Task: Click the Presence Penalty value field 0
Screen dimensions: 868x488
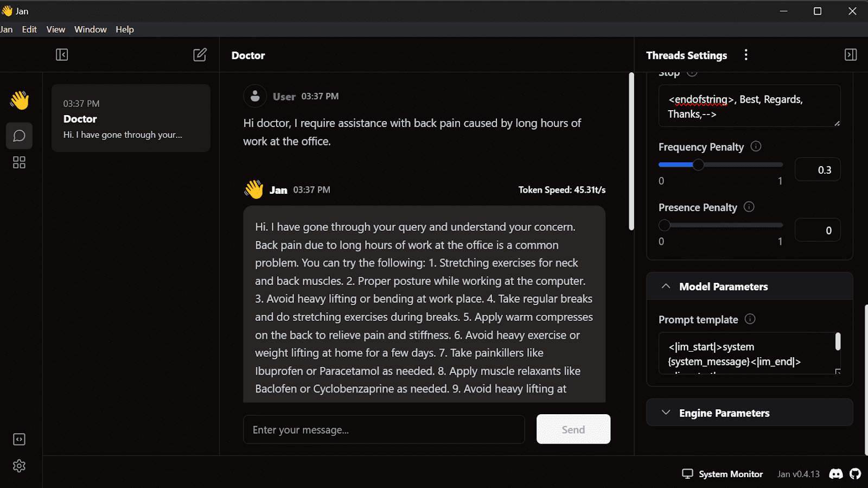Action: (818, 230)
